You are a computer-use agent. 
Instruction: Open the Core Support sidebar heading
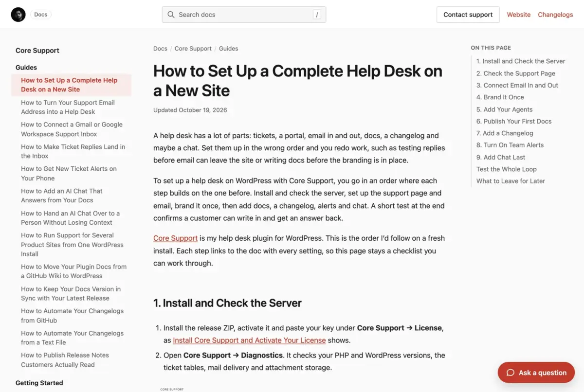[37, 51]
